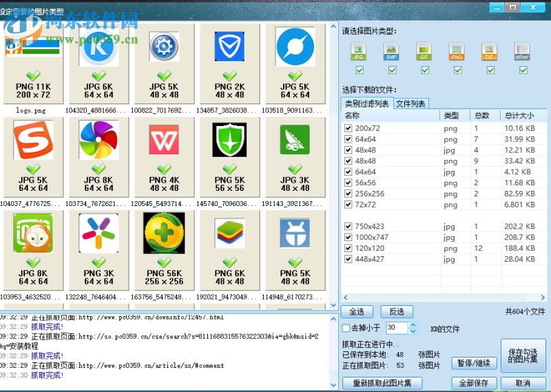Switch to the 文件列表 tab
This screenshot has width=551, height=392.
[x=410, y=104]
